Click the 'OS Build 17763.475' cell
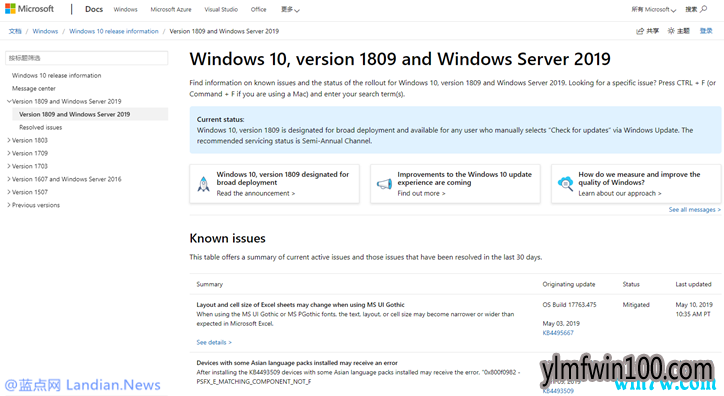The width and height of the screenshot is (724, 396). [x=569, y=305]
